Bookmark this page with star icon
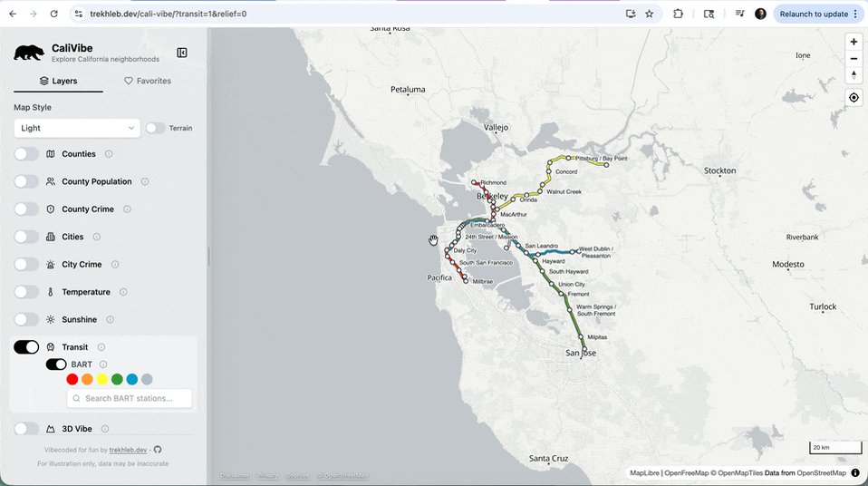The image size is (868, 486). point(650,14)
